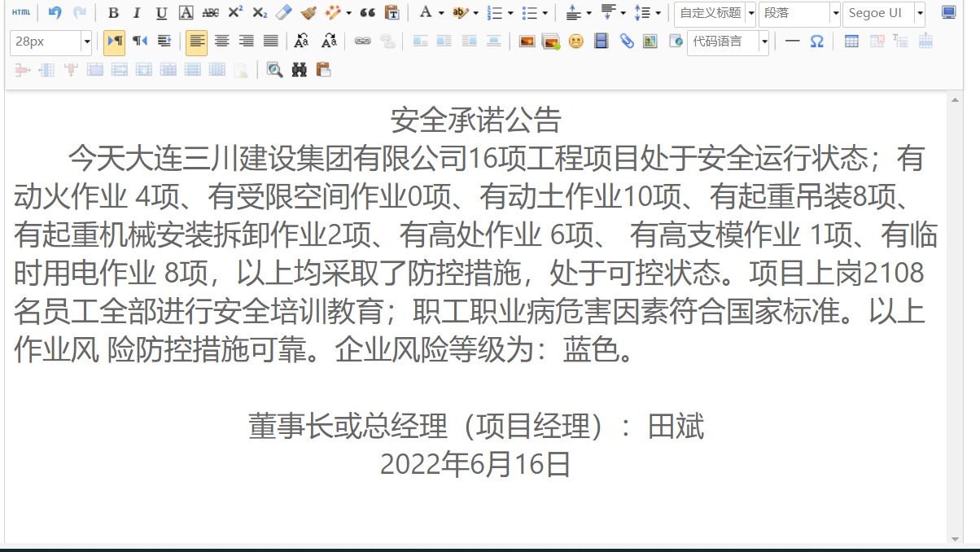Attach a file with paperclip icon
This screenshot has height=552, width=980.
pyautogui.click(x=626, y=41)
